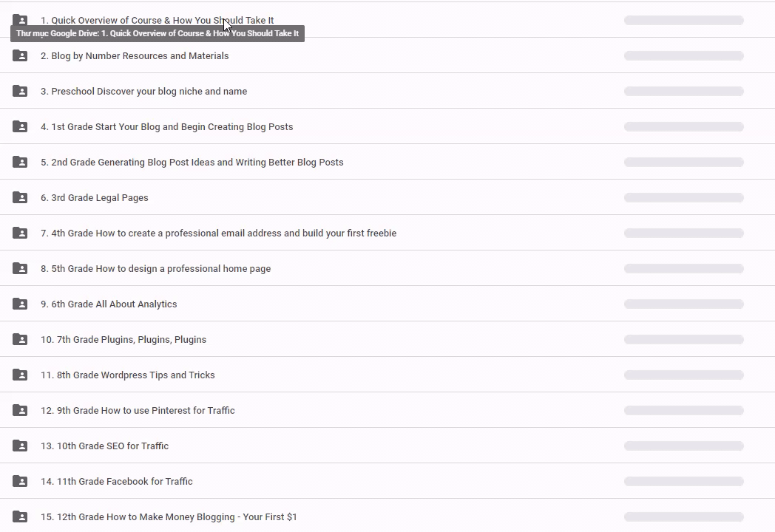Viewport: 775px width, 532px height.
Task: Click folder icon next to 3rd Grade Legal Pages
Action: 20,197
